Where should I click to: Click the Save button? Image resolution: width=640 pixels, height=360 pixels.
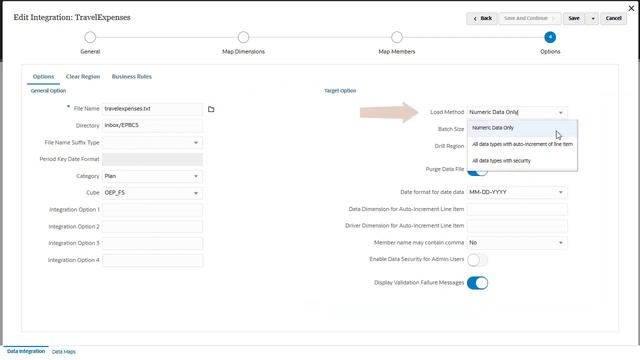[574, 18]
